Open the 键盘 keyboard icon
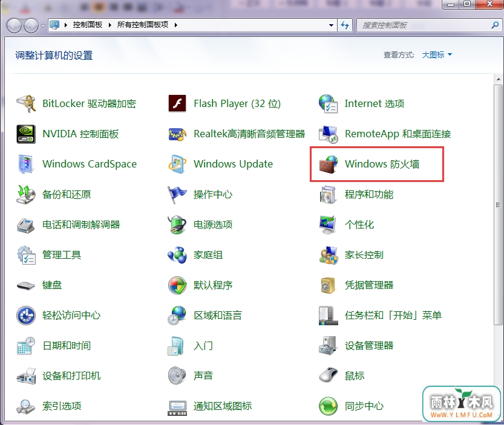Image resolution: width=504 pixels, height=425 pixels. coord(26,285)
